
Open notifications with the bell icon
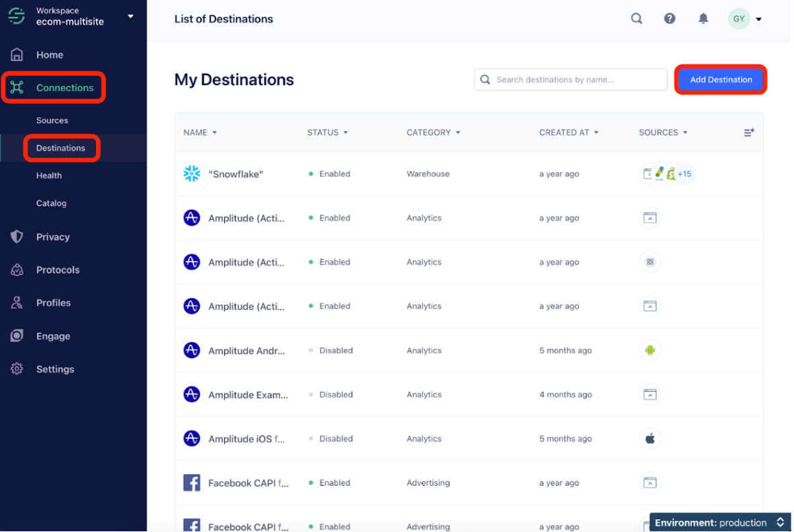pyautogui.click(x=703, y=18)
